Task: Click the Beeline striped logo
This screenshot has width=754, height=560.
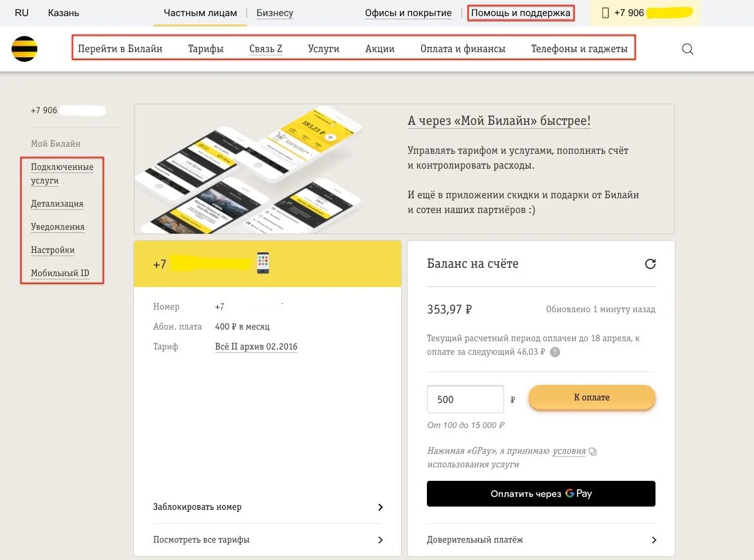Action: pyautogui.click(x=24, y=48)
